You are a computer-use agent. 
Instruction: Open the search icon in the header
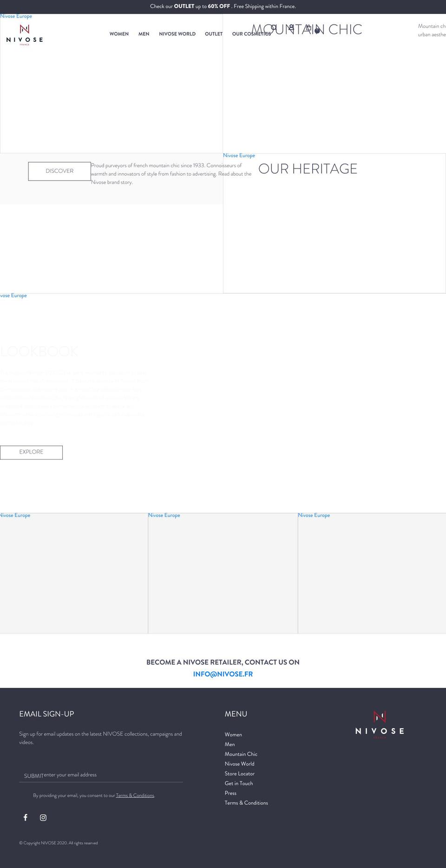(274, 28)
